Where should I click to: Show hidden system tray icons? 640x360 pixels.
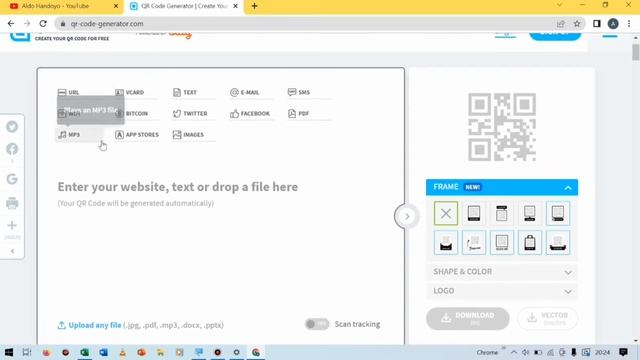tap(514, 352)
